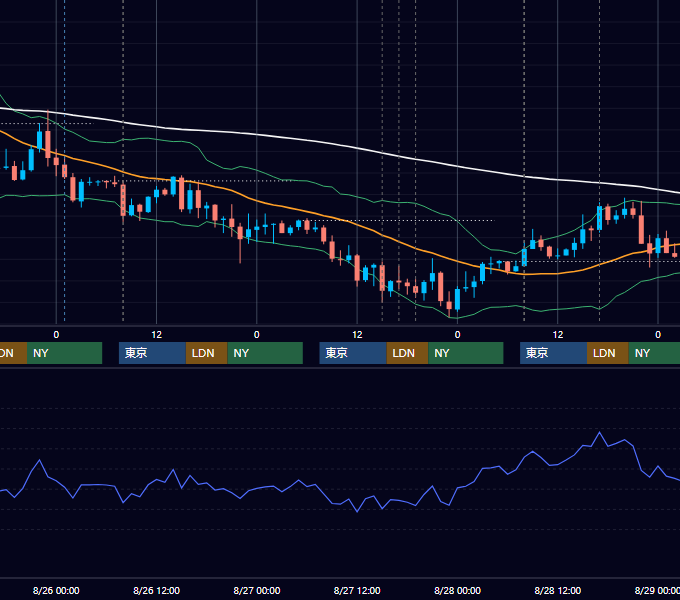Select the NY session block ending near 8/27 00:00
This screenshot has width=680, height=600.
click(x=265, y=353)
